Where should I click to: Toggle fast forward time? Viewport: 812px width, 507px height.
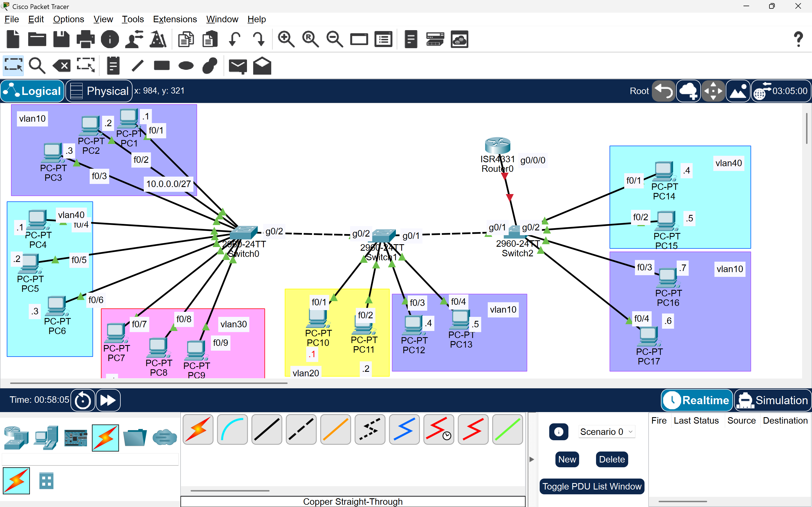pos(107,400)
